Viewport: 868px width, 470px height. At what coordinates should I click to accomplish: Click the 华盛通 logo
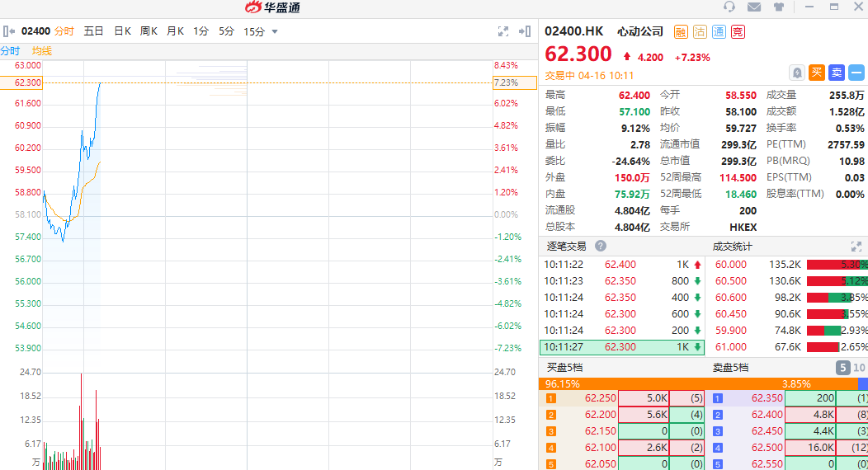(x=272, y=7)
